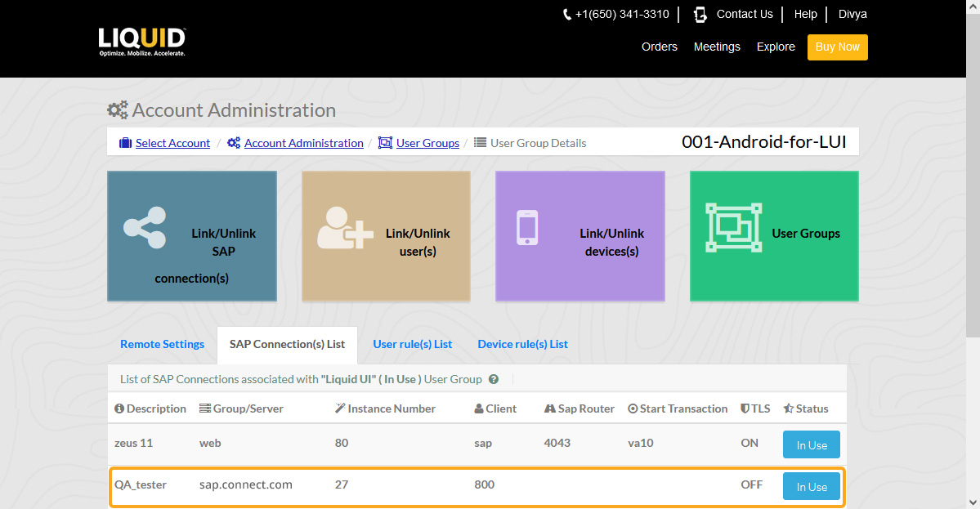Click the sap.connect.com server cell
The image size is (980, 509).
pyautogui.click(x=246, y=484)
